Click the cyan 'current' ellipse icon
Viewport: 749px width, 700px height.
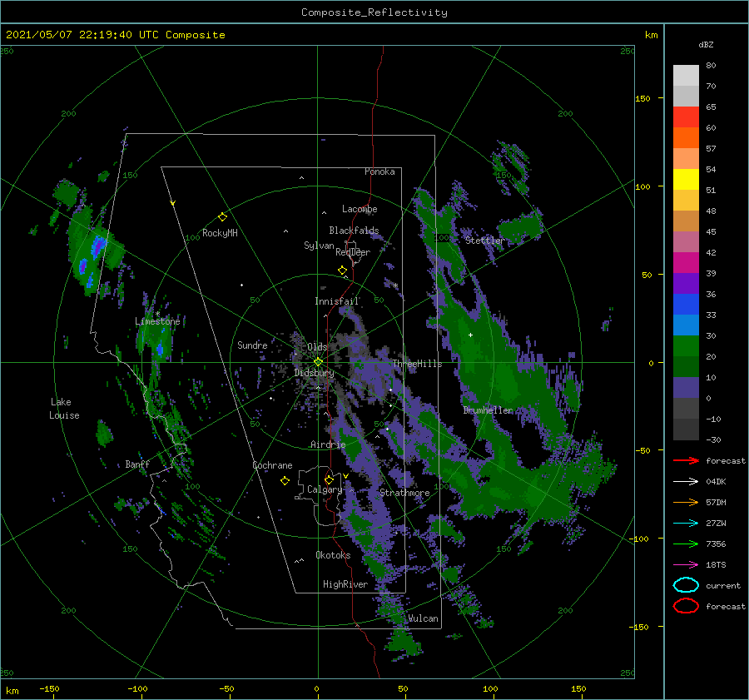click(686, 585)
